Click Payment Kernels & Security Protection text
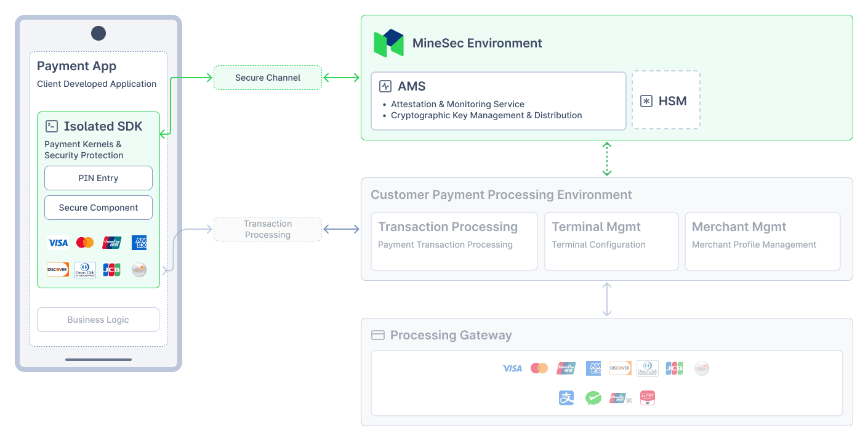Screen dimensions: 868x441 pos(84,150)
